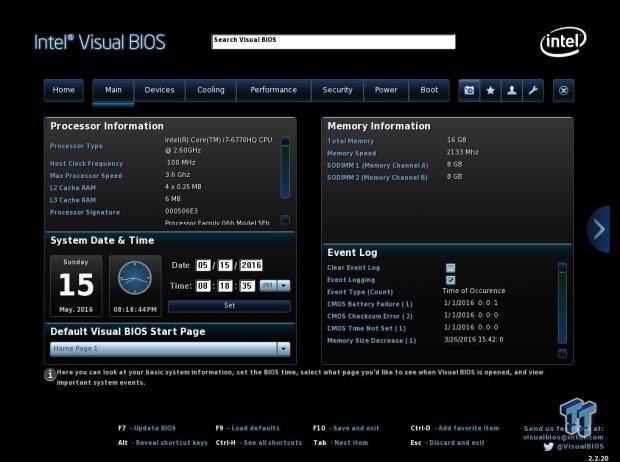This screenshot has width=620, height=462.
Task: Open the Performance tab
Action: (274, 90)
